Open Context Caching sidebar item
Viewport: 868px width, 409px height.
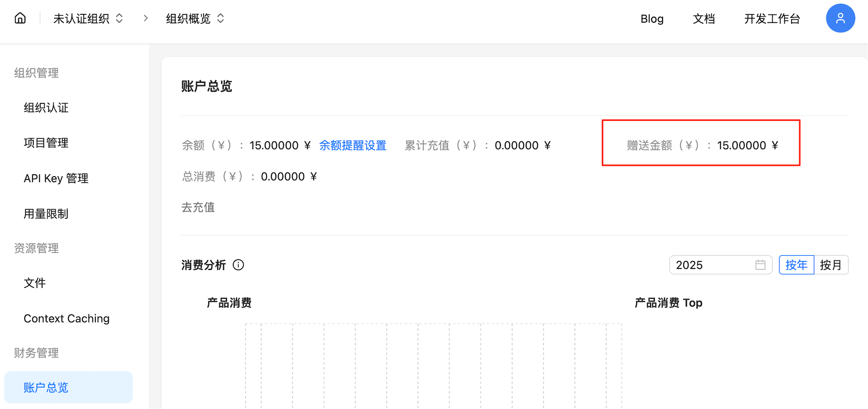67,319
